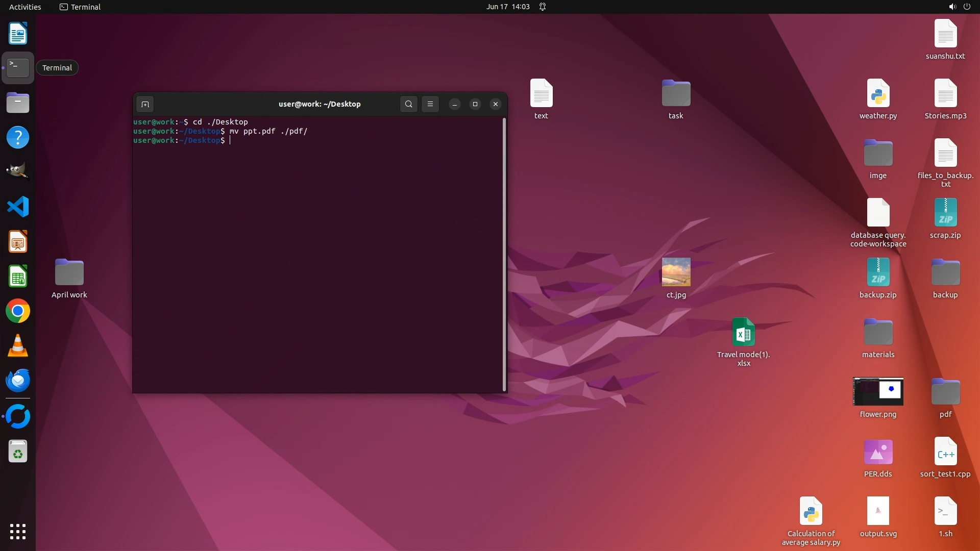Open VLC media player from the dock
980x551 pixels.
(x=18, y=346)
